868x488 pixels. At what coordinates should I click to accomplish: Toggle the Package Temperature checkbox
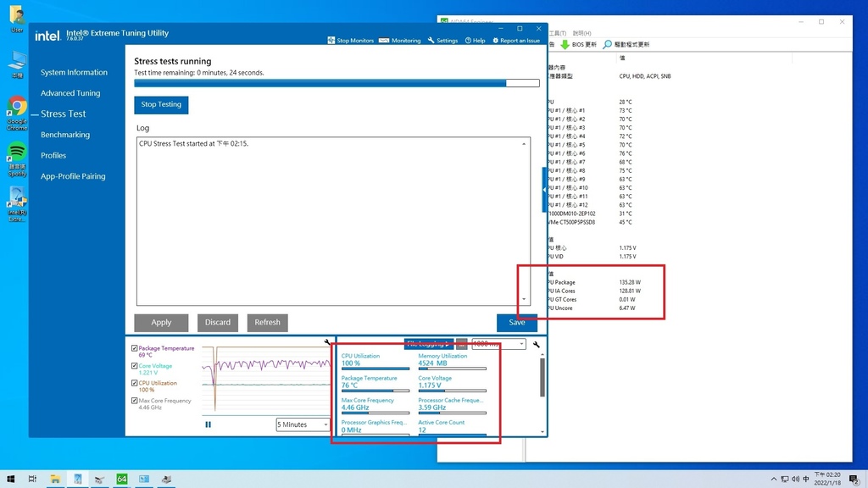[135, 348]
